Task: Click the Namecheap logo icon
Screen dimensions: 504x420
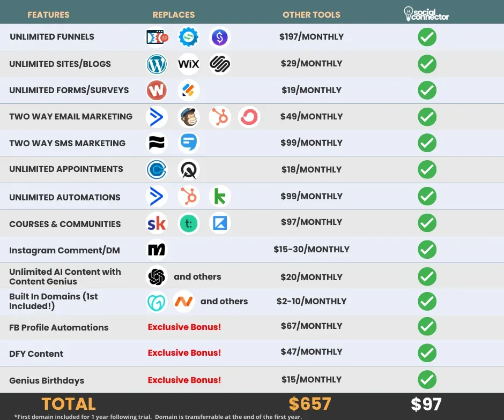Action: (x=183, y=302)
